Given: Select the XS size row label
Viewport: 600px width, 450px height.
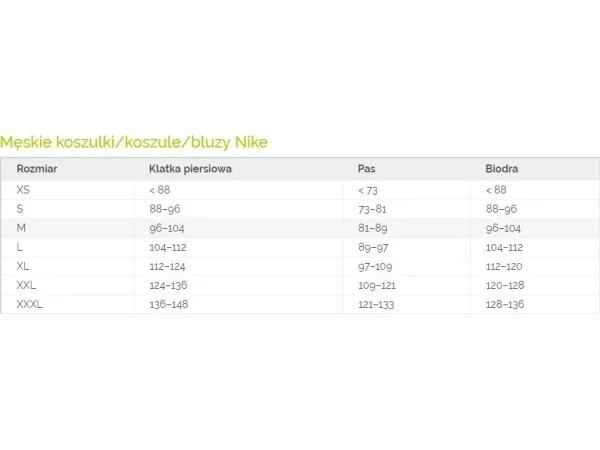Looking at the screenshot, I should pos(23,190).
